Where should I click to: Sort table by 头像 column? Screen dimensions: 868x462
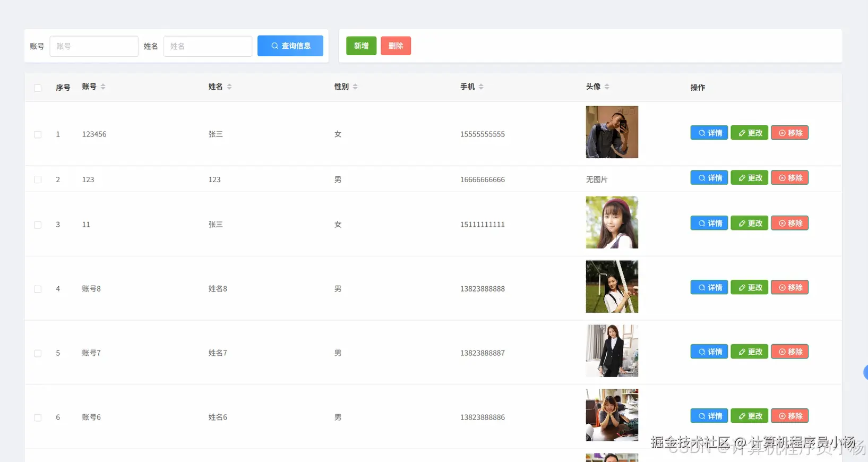607,87
